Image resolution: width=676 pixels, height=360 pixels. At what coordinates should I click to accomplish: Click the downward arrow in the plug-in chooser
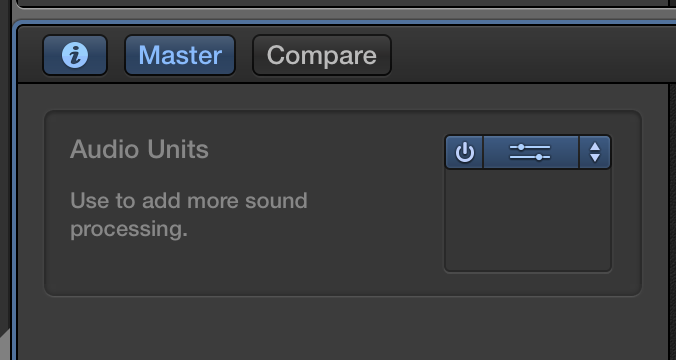tap(595, 158)
